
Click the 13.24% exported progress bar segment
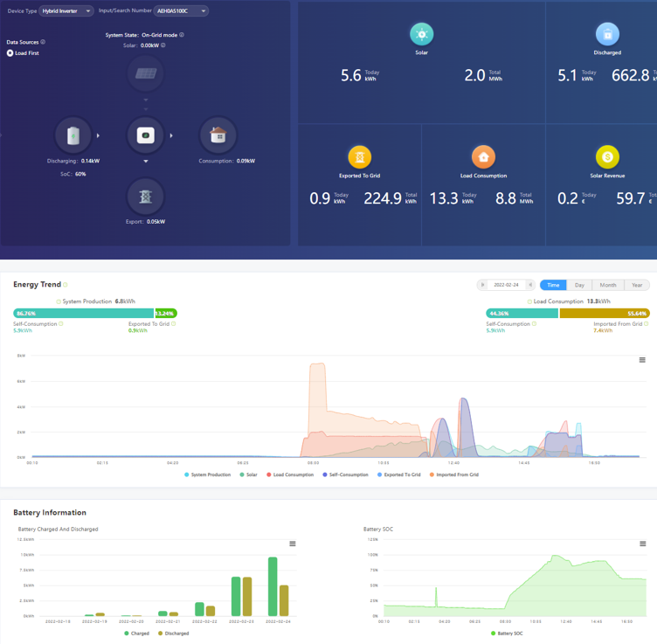pos(166,313)
